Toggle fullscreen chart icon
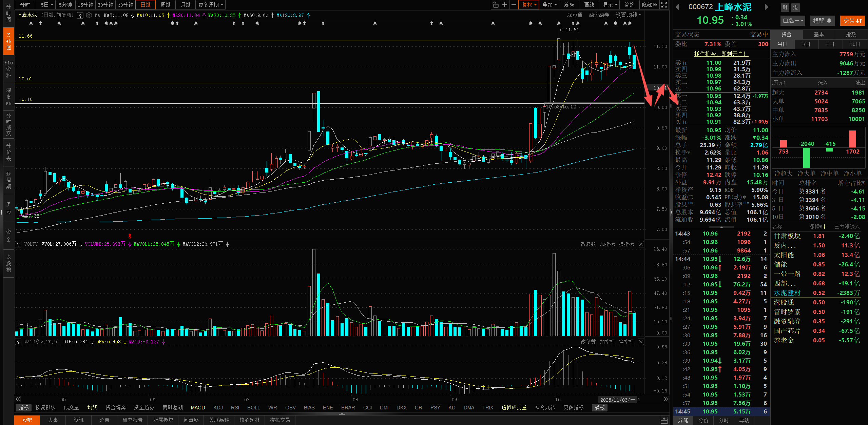The width and height of the screenshot is (868, 425). [x=664, y=5]
